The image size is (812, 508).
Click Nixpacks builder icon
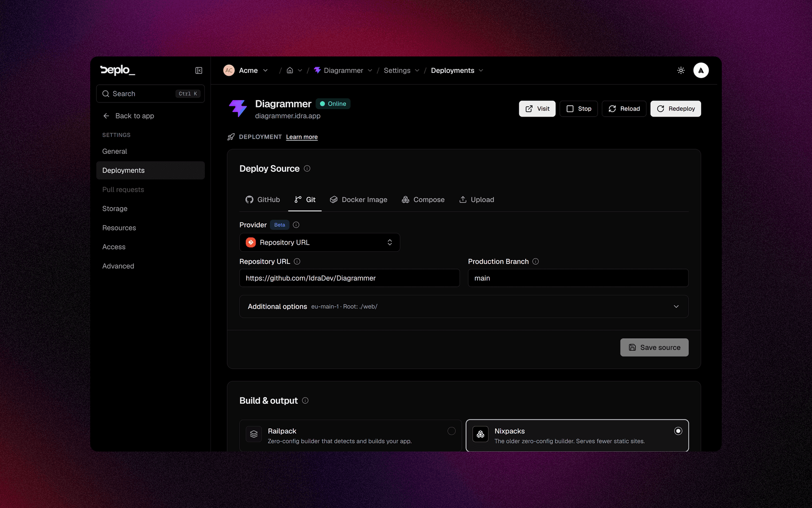pyautogui.click(x=480, y=434)
